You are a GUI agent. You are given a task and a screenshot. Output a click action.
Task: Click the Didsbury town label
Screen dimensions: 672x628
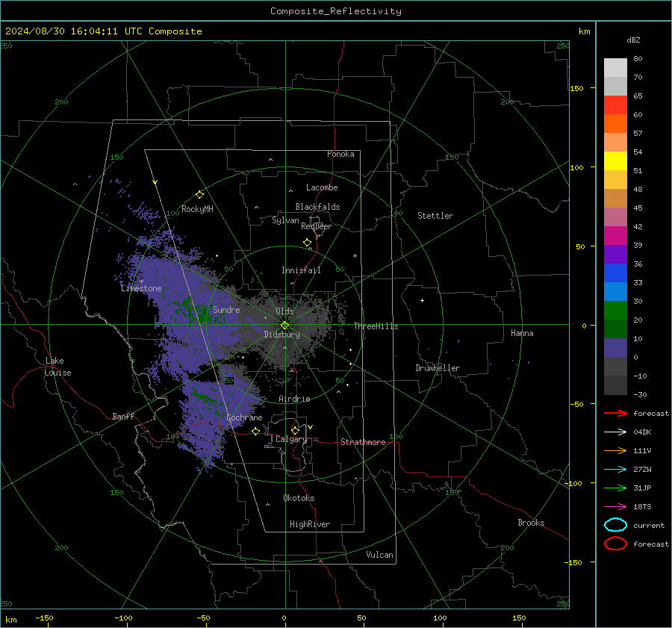click(x=281, y=335)
